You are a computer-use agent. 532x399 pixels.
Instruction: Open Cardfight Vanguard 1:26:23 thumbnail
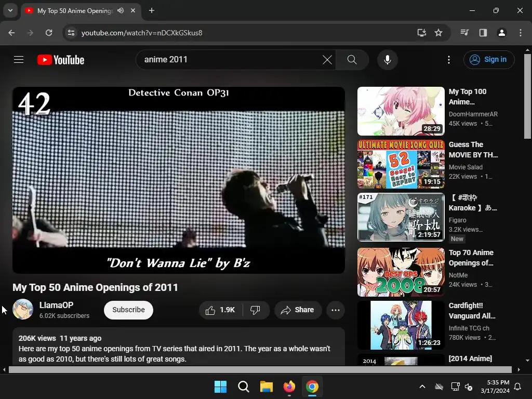coord(401,325)
